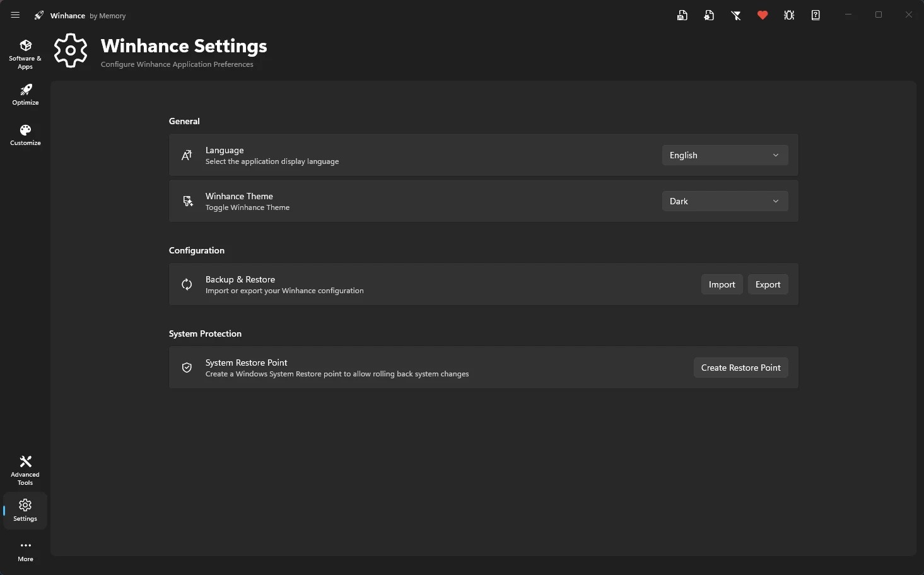This screenshot has height=575, width=924.
Task: Click 'Select the application display language' text
Action: 272,161
